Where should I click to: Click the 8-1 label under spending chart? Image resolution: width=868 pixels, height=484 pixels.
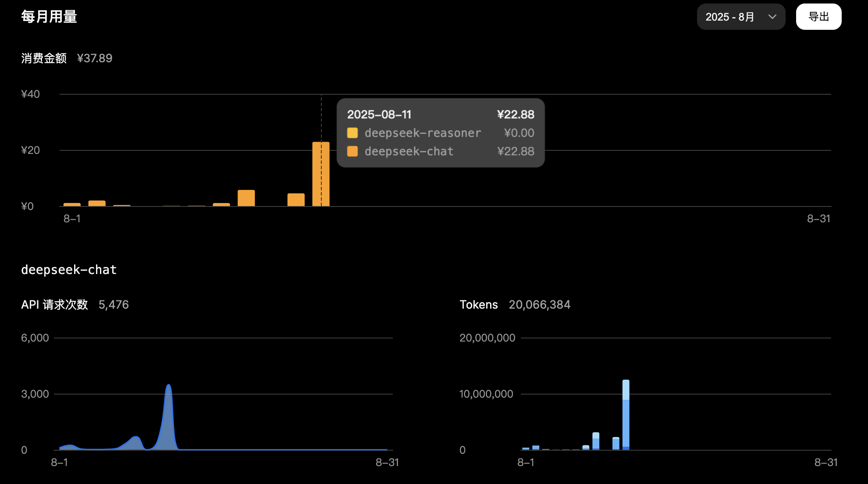coord(72,219)
